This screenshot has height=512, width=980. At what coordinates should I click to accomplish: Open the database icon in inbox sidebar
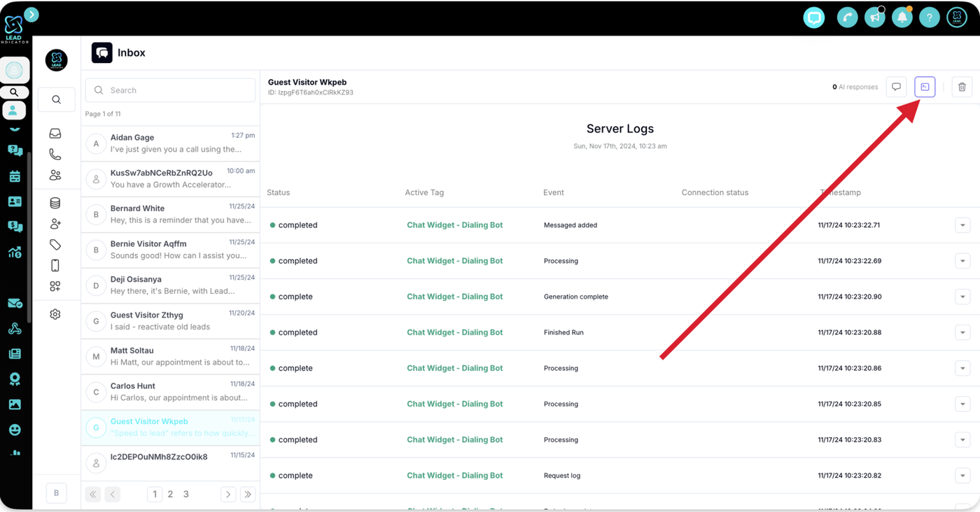[55, 203]
